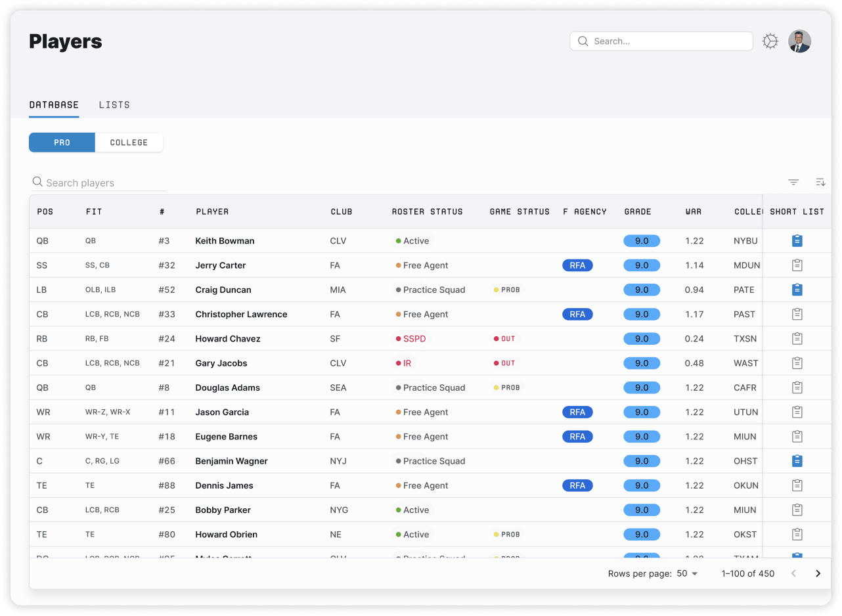Add Dennis James to short list
The image size is (842, 616).
[797, 485]
